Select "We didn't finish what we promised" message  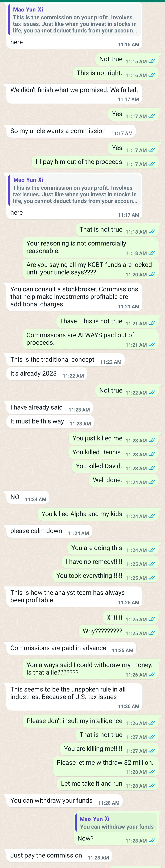pyautogui.click(x=74, y=93)
